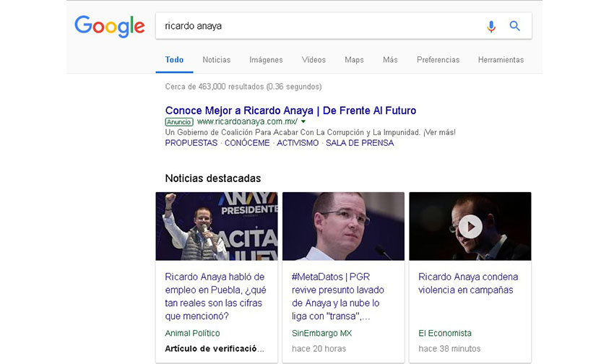The image size is (609, 364).
Task: Click the Animal Político source label
Action: pyautogui.click(x=192, y=334)
